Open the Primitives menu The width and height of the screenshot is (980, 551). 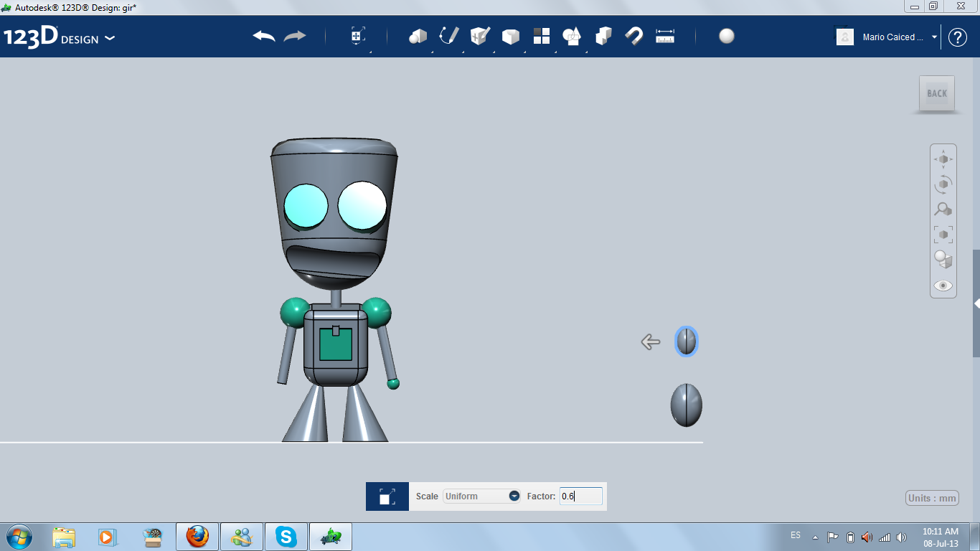tap(418, 37)
